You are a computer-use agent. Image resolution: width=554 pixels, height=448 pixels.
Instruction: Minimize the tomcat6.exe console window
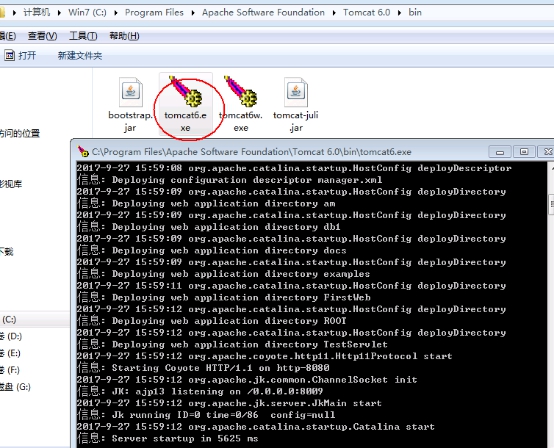tap(500, 152)
